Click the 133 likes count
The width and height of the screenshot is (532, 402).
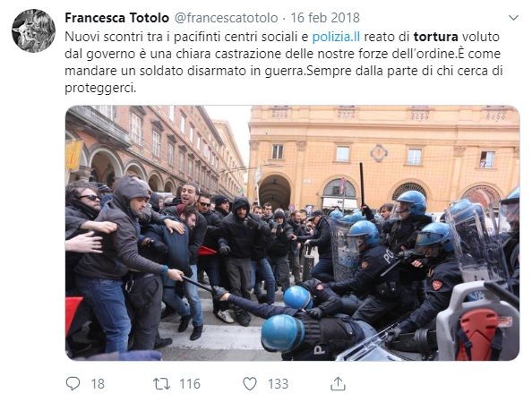tap(278, 384)
